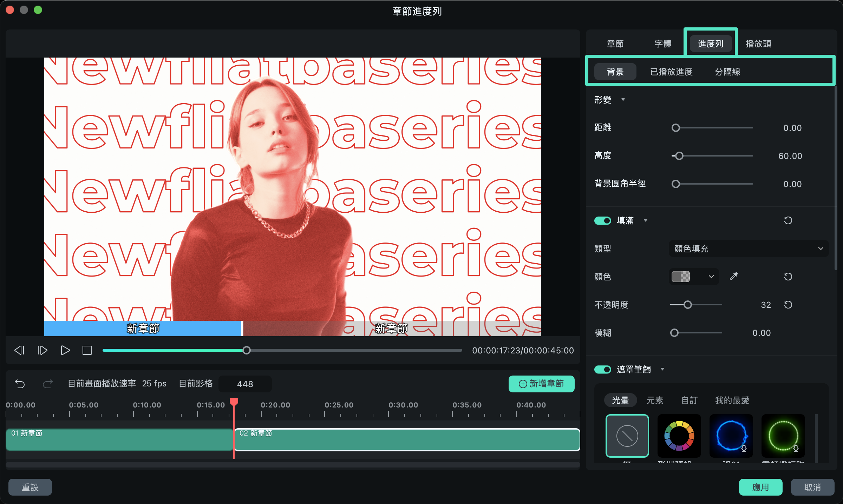Click the 顏色 checkered color swatch
The image size is (843, 504).
pyautogui.click(x=681, y=277)
